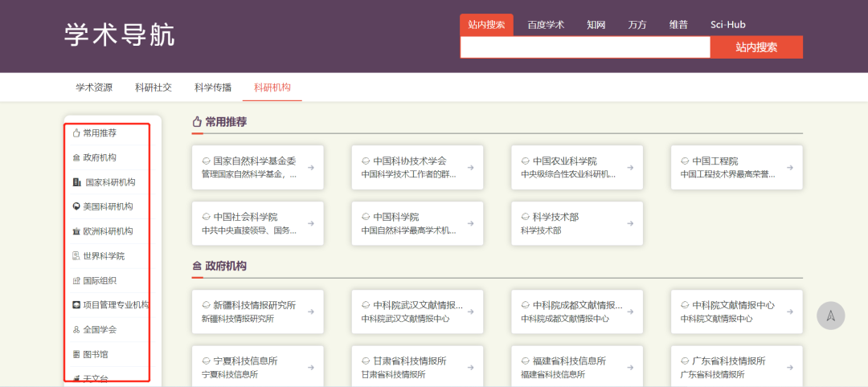Screen dimensions: 868x387
Task: Open the 科研社交 navigation menu
Action: (x=154, y=88)
